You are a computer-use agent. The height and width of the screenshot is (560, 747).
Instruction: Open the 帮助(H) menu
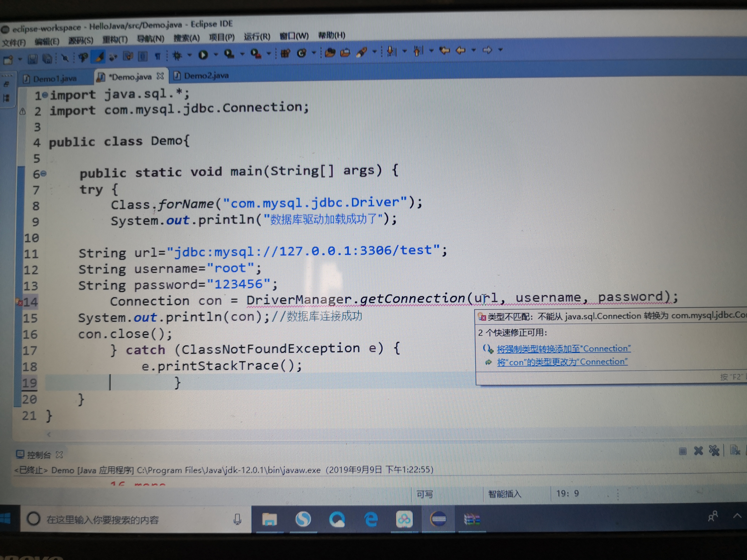[332, 35]
